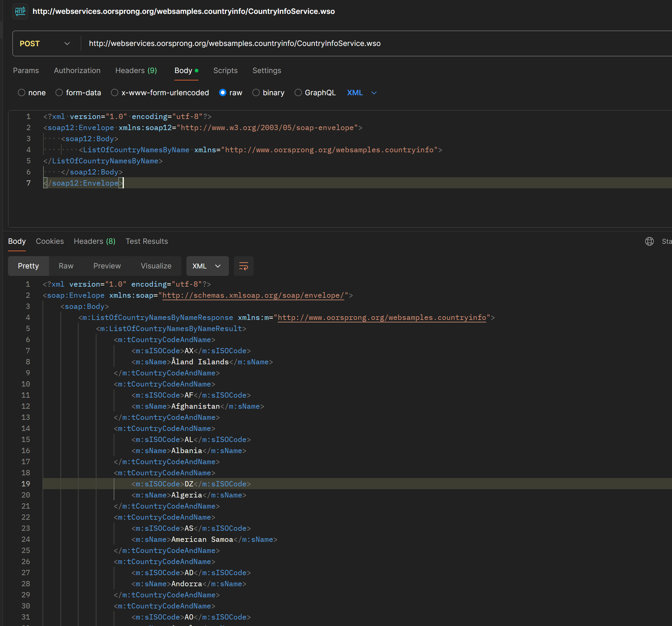Click the DZ ISO code line

pos(191,484)
